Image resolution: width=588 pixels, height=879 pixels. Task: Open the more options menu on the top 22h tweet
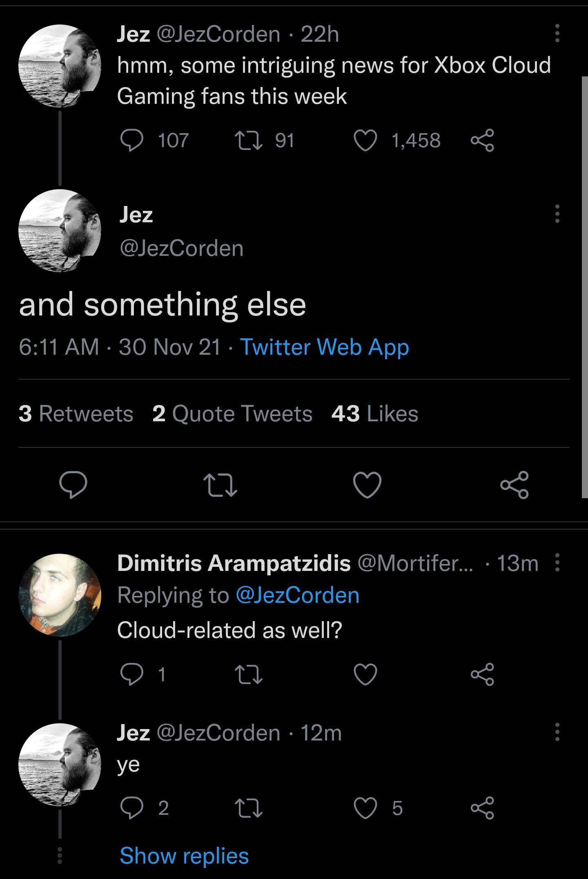click(x=557, y=34)
